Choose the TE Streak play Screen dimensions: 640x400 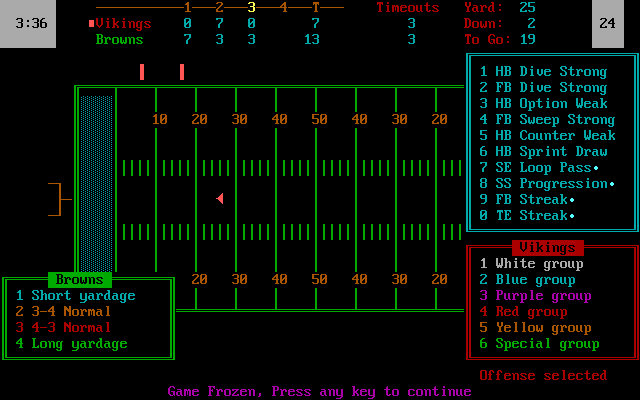[x=527, y=215]
